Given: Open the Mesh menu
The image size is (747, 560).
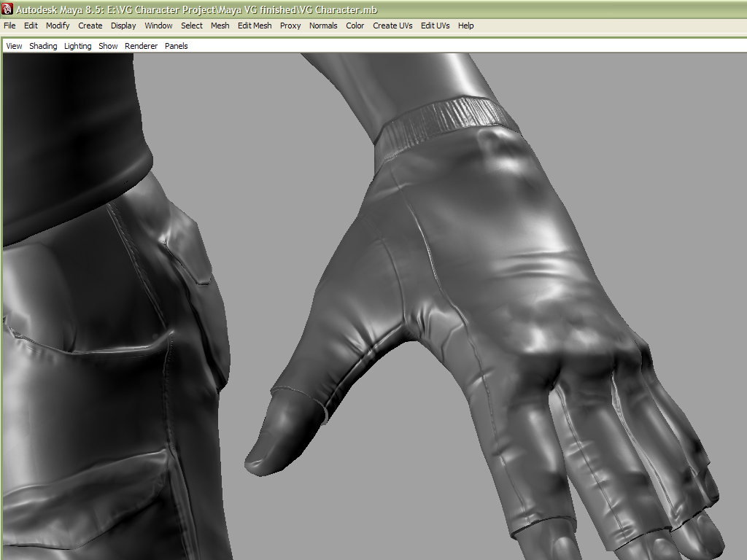Looking at the screenshot, I should [220, 26].
